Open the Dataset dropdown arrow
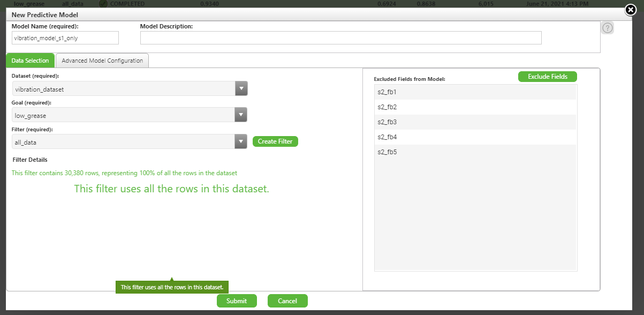The width and height of the screenshot is (644, 315). (240, 88)
